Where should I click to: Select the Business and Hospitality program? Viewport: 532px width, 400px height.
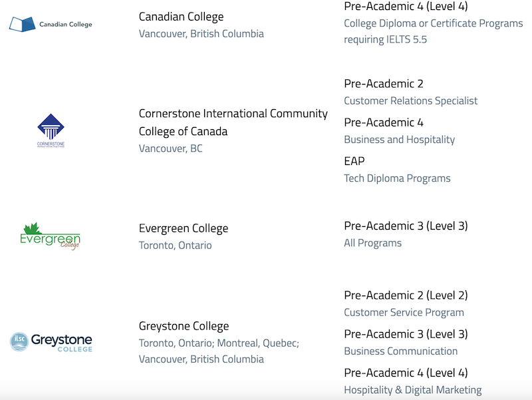pyautogui.click(x=400, y=140)
